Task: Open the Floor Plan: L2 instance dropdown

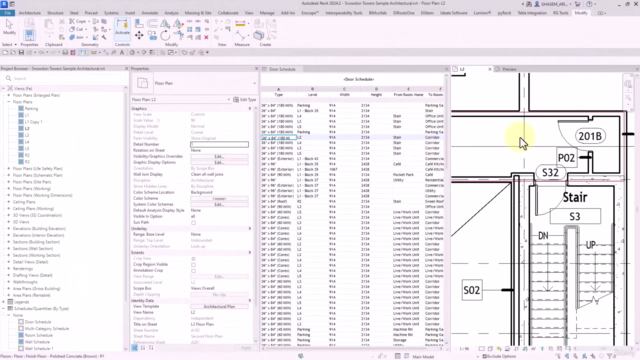Action: pyautogui.click(x=229, y=100)
